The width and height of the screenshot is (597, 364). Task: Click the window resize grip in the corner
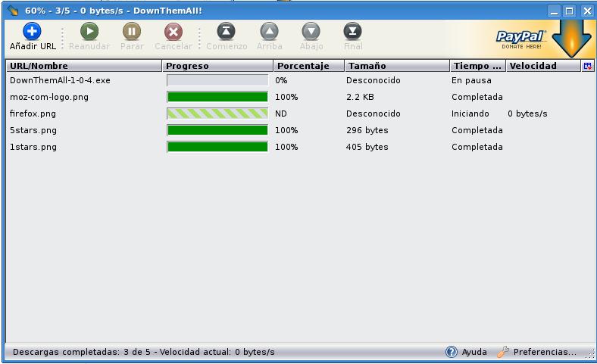coord(590,354)
